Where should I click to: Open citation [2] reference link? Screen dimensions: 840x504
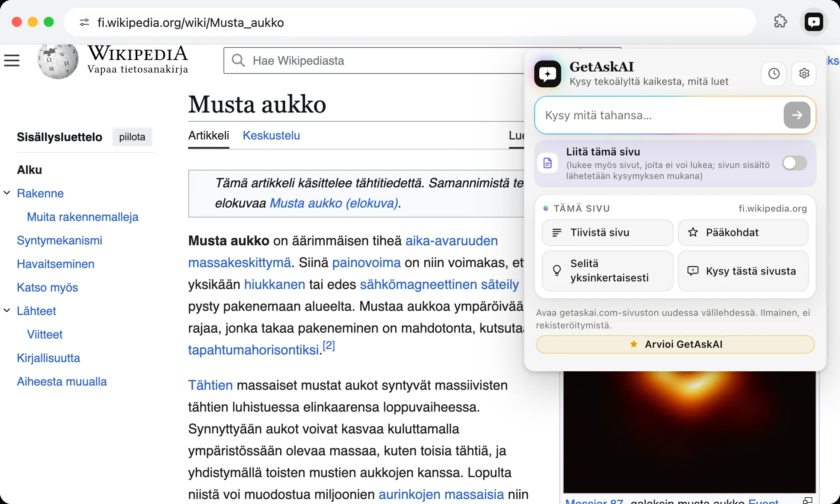[x=329, y=346]
